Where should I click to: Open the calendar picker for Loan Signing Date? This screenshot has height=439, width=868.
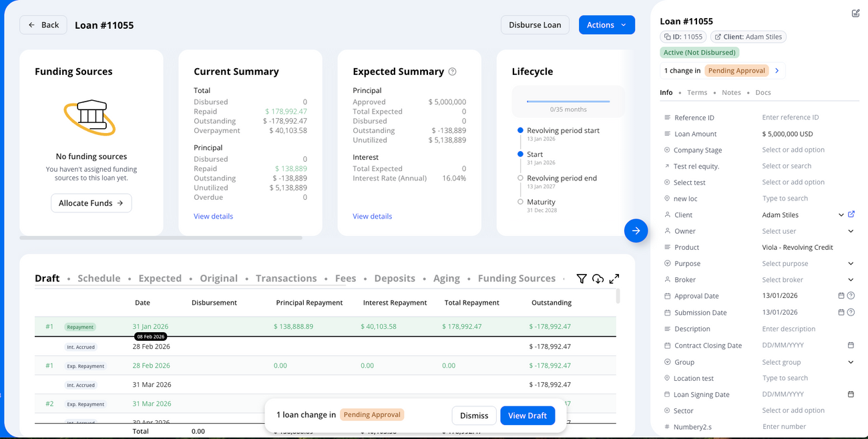(851, 394)
